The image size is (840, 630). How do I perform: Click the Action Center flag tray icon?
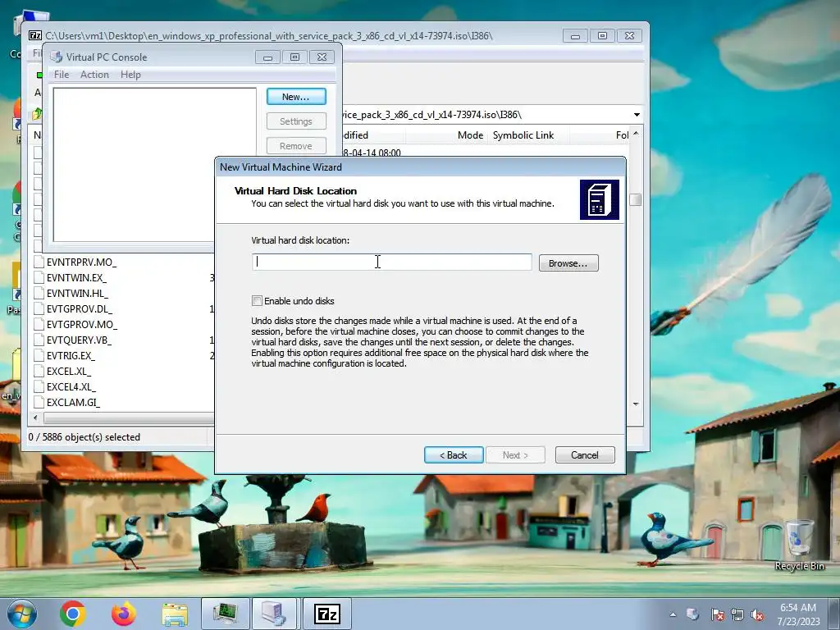717,614
